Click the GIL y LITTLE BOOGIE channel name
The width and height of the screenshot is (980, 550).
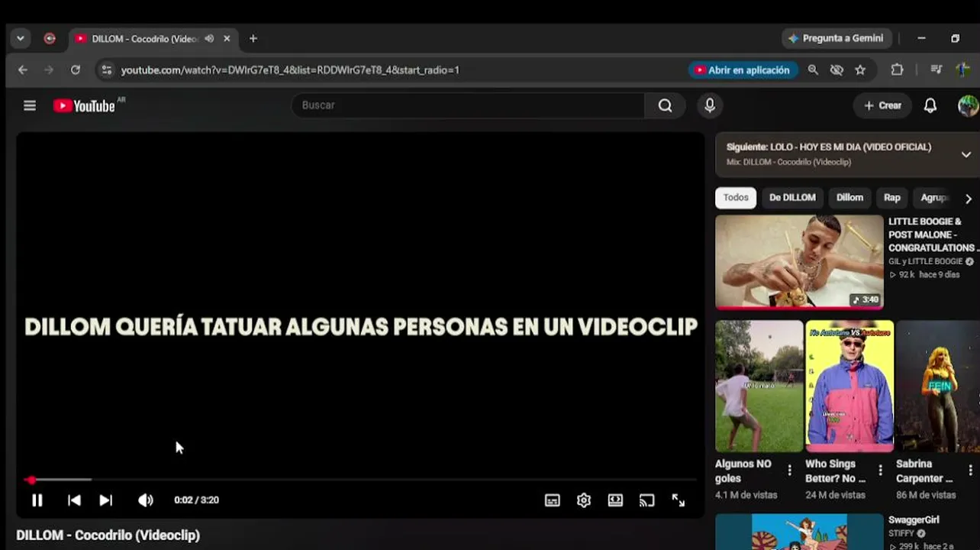(x=926, y=261)
